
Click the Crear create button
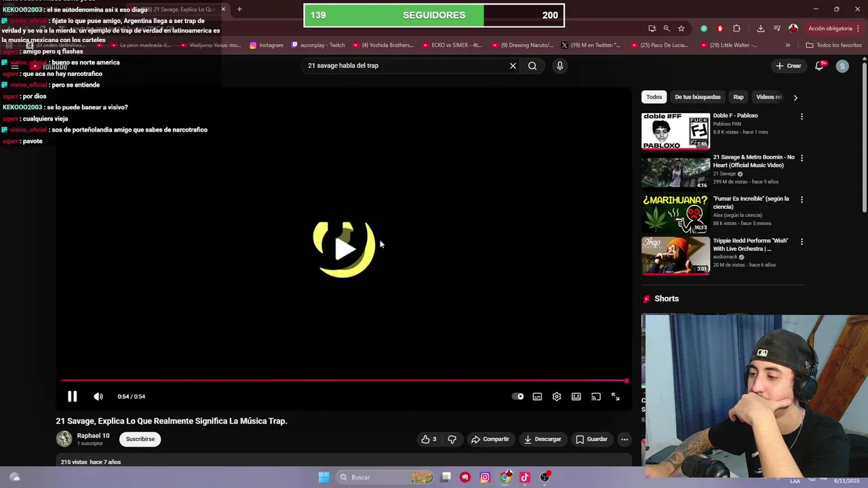pos(789,66)
